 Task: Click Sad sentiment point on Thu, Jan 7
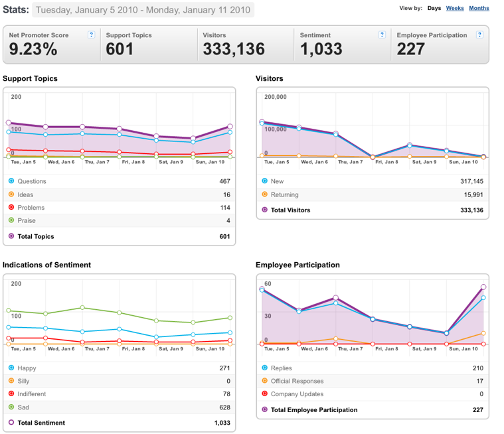pos(82,308)
